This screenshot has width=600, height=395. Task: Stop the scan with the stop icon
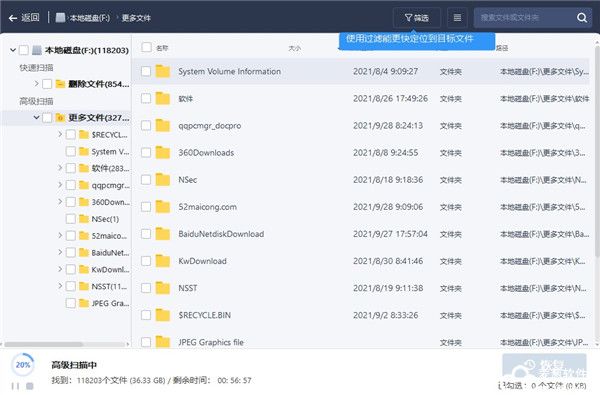tap(29, 386)
